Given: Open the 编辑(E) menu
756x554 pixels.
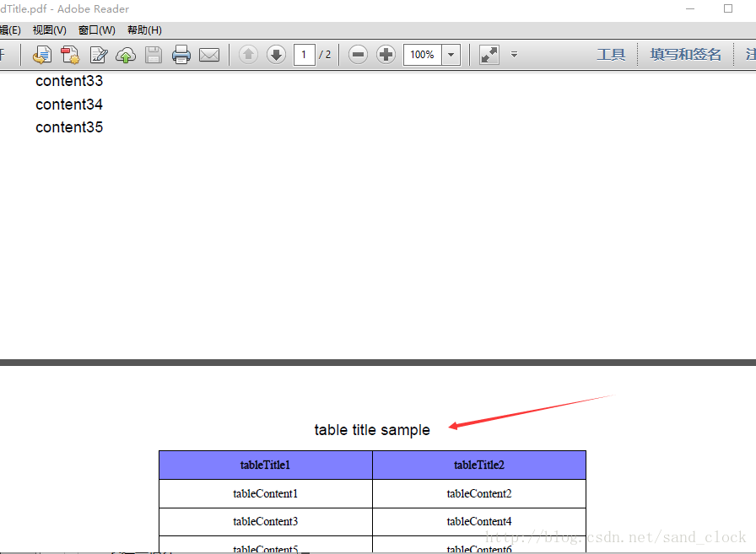Looking at the screenshot, I should 10,30.
